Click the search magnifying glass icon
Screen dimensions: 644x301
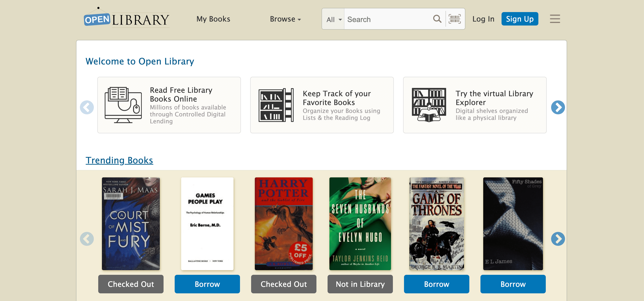(x=437, y=19)
